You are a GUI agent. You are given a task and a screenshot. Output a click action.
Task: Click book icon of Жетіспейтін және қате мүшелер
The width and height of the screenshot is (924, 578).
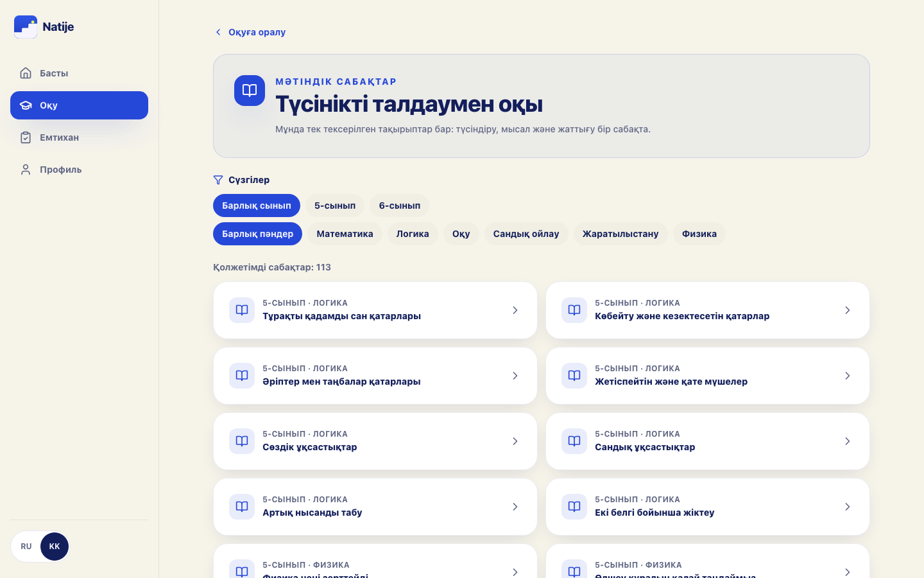pyautogui.click(x=574, y=376)
